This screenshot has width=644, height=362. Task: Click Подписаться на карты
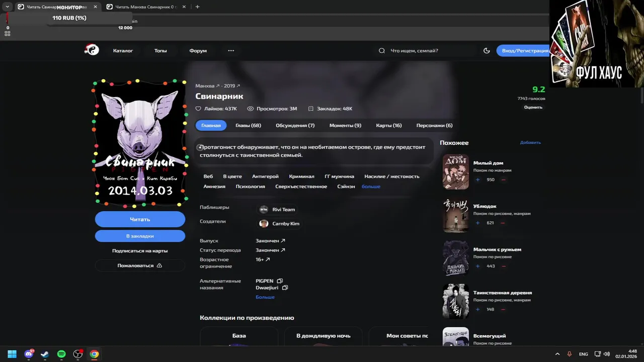click(x=140, y=250)
